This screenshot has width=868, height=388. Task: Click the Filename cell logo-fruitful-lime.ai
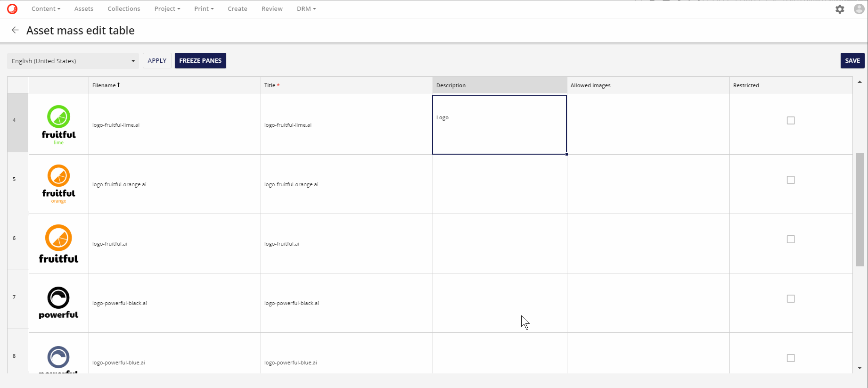pyautogui.click(x=175, y=125)
